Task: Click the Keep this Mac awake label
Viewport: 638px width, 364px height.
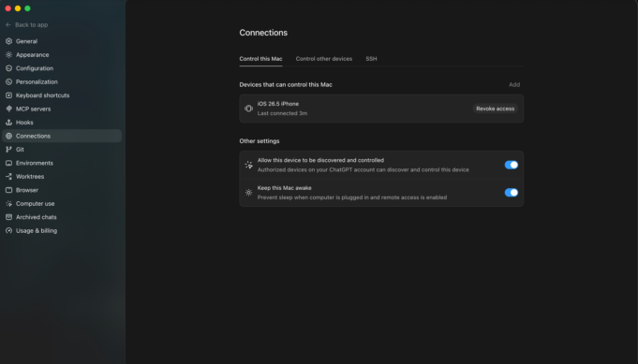Action: (x=285, y=188)
